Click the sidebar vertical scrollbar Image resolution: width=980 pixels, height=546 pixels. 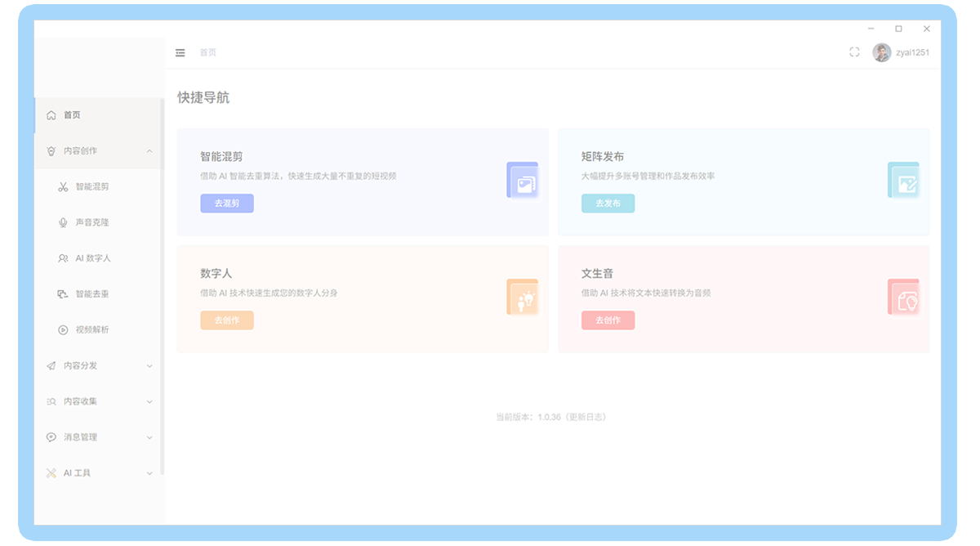tap(163, 286)
